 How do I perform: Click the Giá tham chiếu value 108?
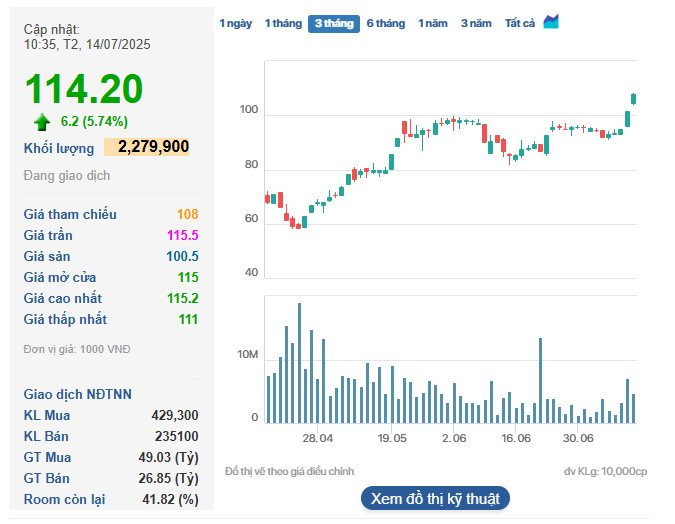coord(187,214)
